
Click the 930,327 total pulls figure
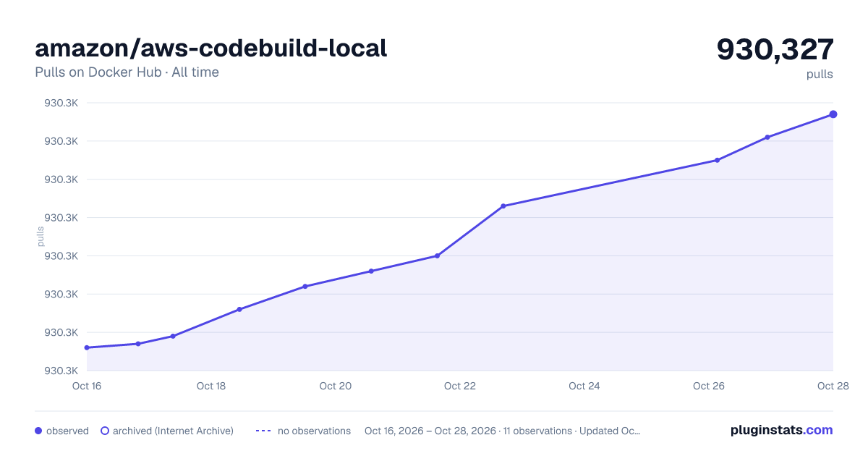775,49
